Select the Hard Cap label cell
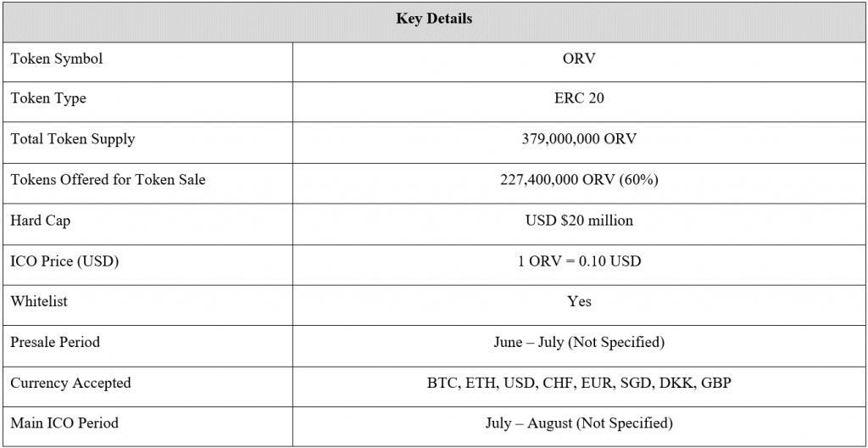The image size is (868, 448). click(41, 221)
